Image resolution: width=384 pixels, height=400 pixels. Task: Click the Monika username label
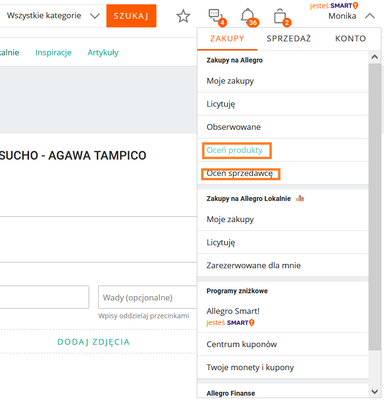(342, 16)
